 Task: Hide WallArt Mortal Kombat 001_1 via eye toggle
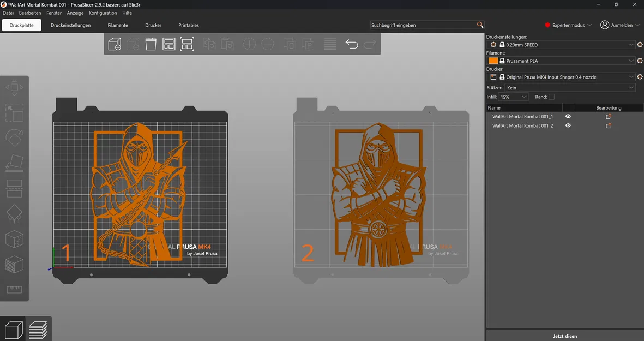pos(568,116)
